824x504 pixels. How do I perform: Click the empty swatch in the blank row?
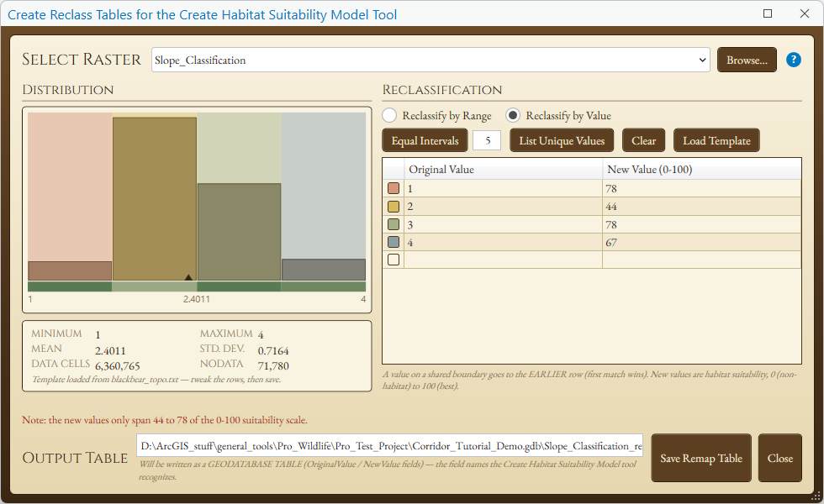click(394, 260)
